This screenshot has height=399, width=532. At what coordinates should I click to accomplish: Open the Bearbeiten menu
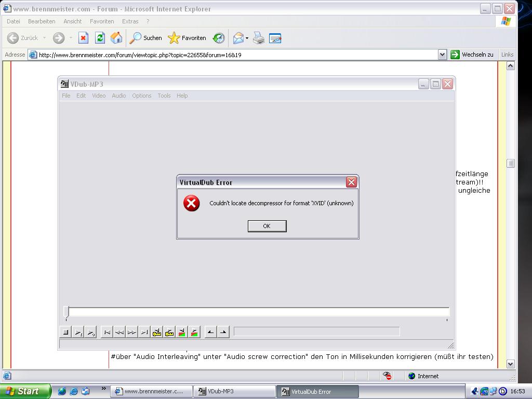(42, 21)
